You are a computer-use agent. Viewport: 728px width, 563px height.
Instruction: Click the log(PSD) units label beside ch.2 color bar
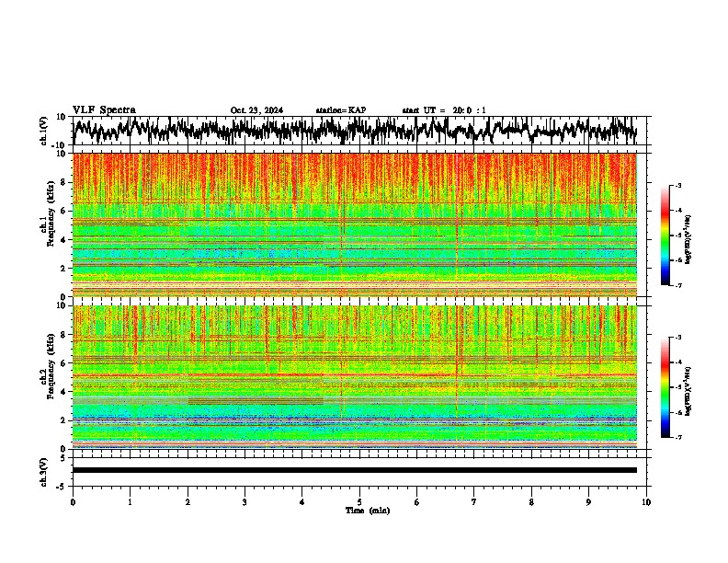688,392
